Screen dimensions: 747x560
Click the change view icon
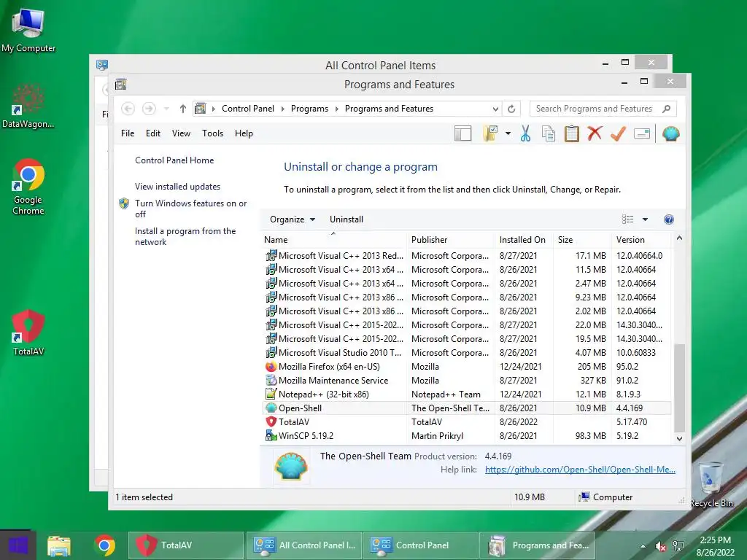point(627,219)
